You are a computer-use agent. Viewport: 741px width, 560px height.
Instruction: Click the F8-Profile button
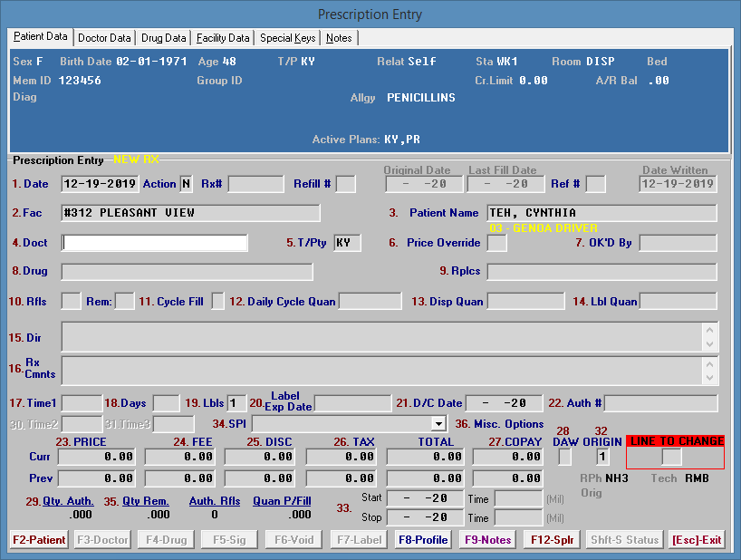[x=423, y=540]
